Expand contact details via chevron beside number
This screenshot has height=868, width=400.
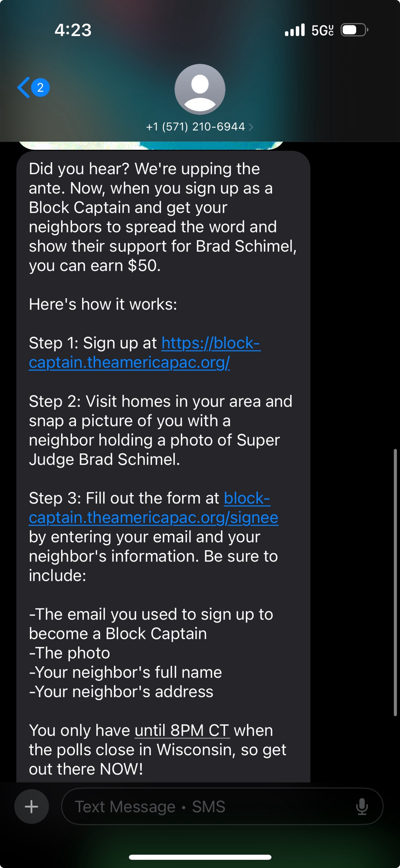(251, 127)
